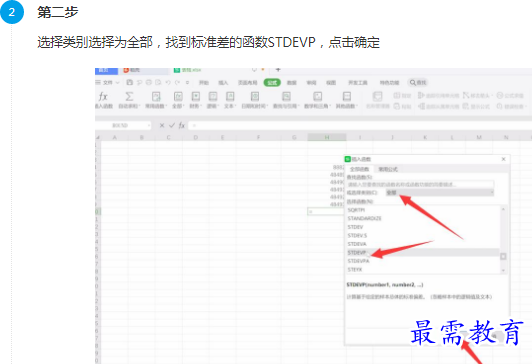Switch to the 审阅 Review ribbon tab
Screen dimensions: 532x364
(311, 82)
